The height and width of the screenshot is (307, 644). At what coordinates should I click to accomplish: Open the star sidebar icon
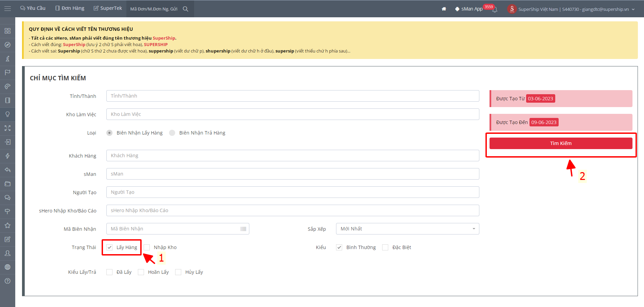coord(7,225)
